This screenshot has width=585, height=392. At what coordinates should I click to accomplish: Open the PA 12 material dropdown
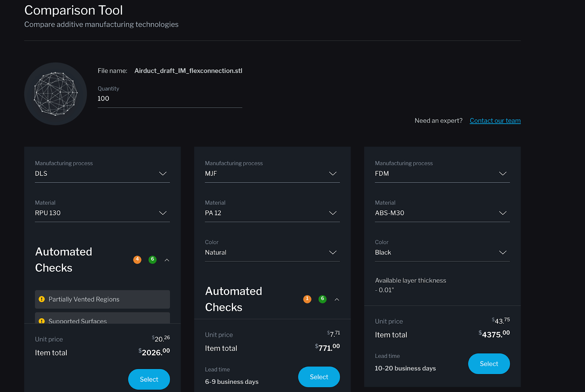click(272, 213)
